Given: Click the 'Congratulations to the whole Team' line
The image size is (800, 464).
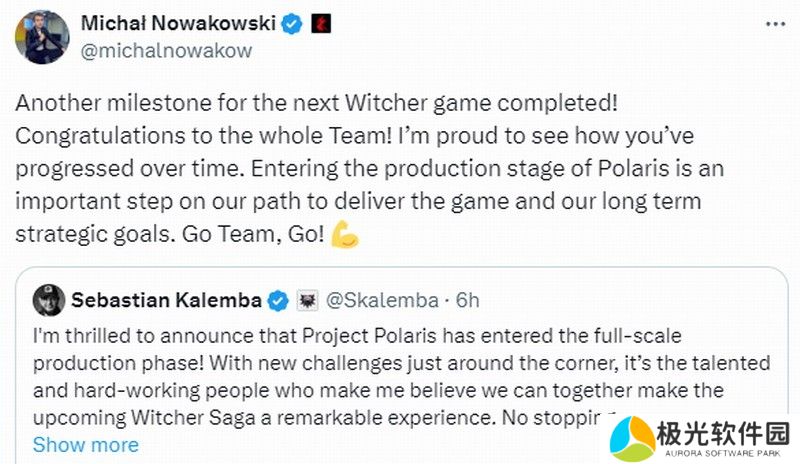Looking at the screenshot, I should point(200,134).
